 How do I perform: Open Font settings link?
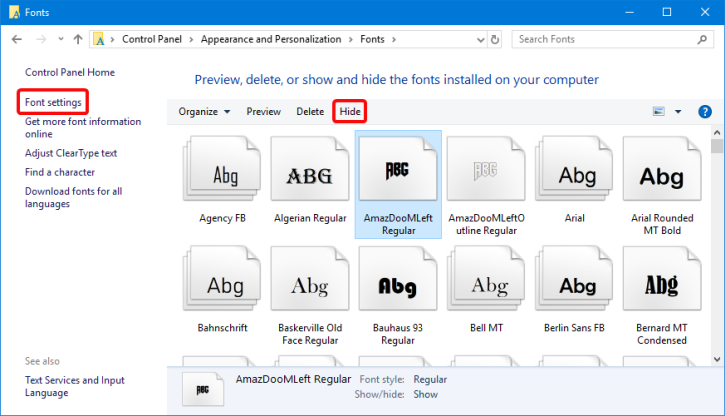tap(53, 102)
